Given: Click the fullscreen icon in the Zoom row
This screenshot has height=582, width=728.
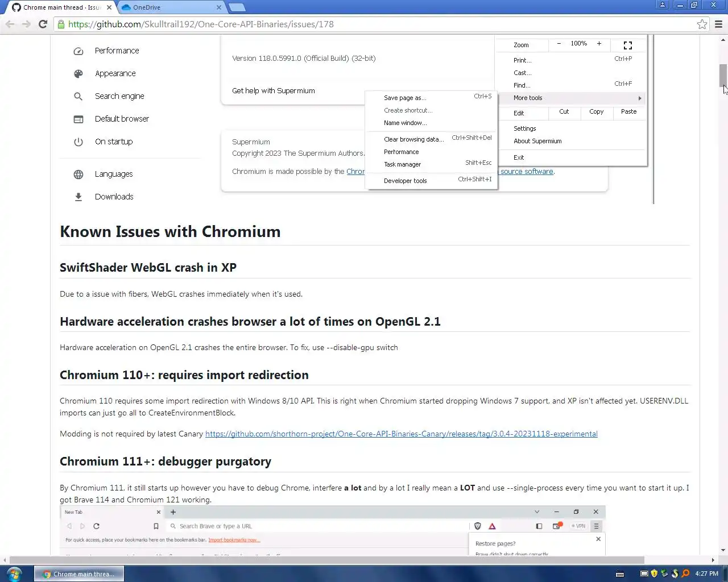Looking at the screenshot, I should [628, 45].
